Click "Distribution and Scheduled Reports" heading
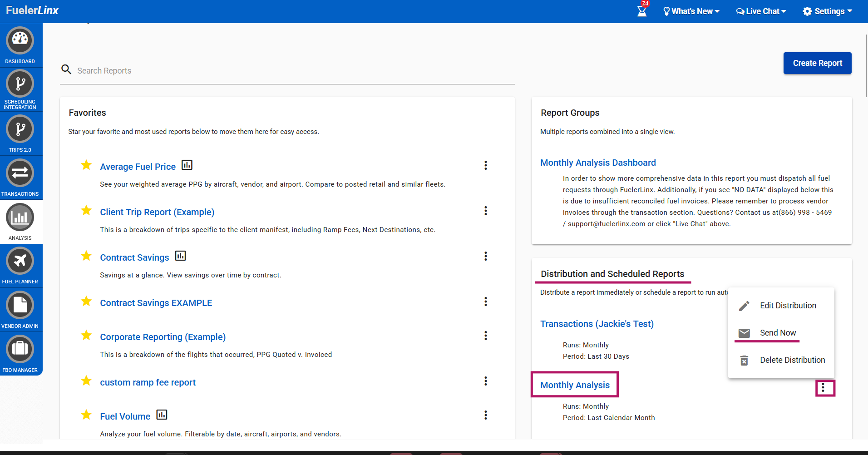This screenshot has width=868, height=455. pyautogui.click(x=612, y=274)
